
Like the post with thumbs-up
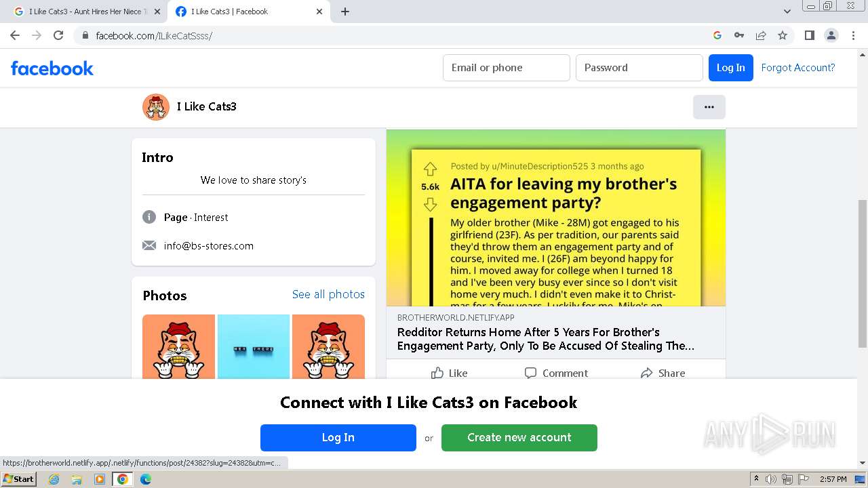pyautogui.click(x=449, y=373)
